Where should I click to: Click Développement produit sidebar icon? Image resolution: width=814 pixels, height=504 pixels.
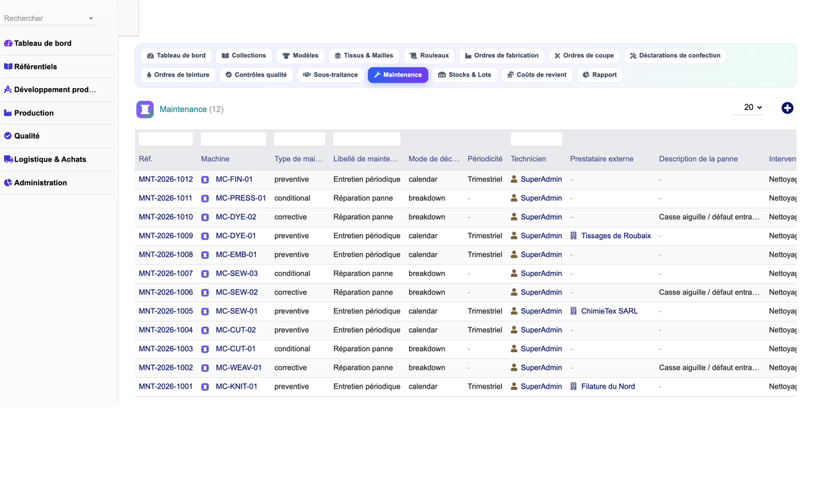(8, 90)
